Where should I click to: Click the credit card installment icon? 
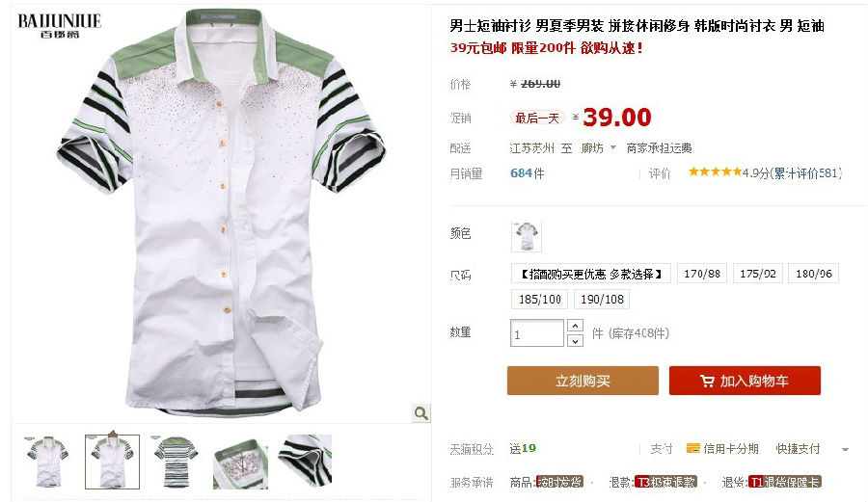pyautogui.click(x=693, y=448)
